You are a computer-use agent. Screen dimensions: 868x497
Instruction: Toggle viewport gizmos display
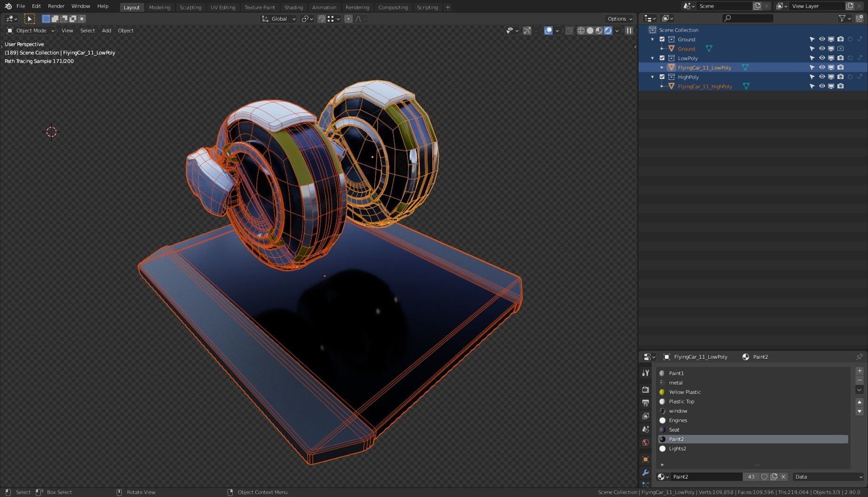[527, 31]
